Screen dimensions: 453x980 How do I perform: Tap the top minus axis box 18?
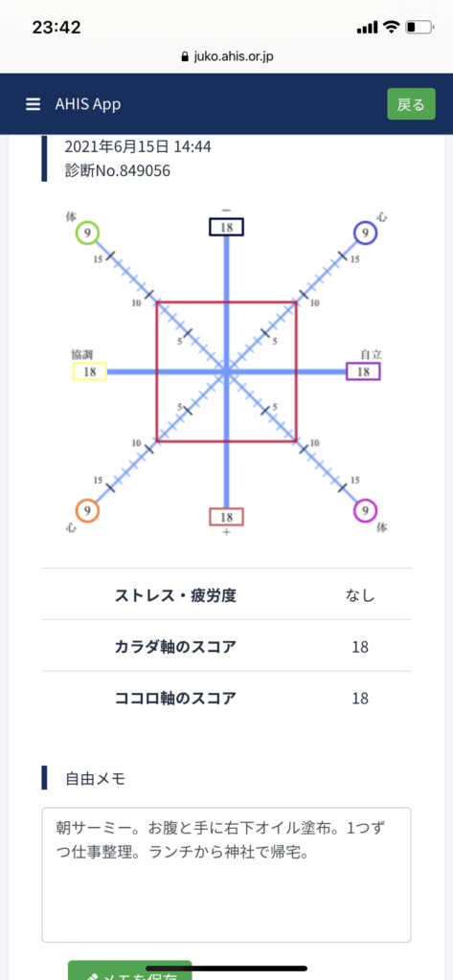226,228
